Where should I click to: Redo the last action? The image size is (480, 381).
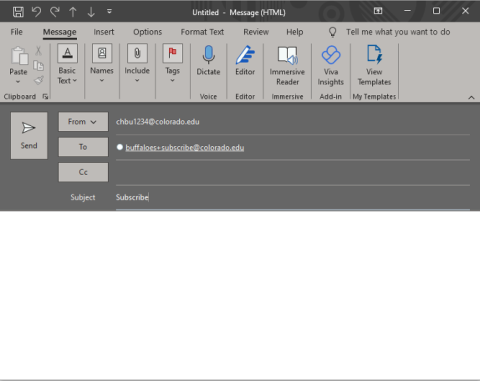coord(55,12)
